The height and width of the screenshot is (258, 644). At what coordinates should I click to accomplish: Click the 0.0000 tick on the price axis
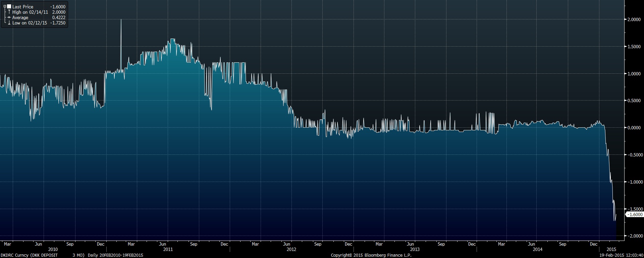click(634, 128)
